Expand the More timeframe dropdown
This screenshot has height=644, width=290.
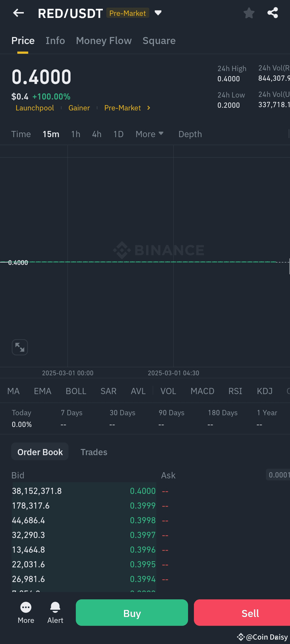[149, 134]
